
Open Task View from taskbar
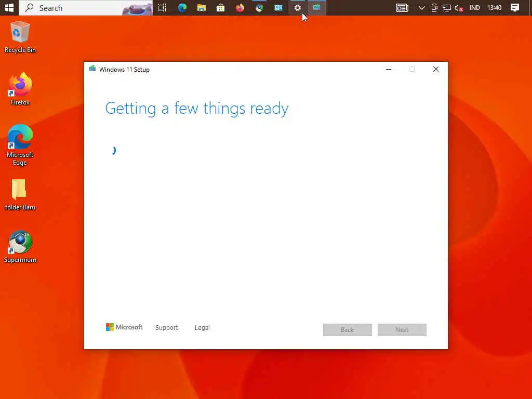(162, 7)
